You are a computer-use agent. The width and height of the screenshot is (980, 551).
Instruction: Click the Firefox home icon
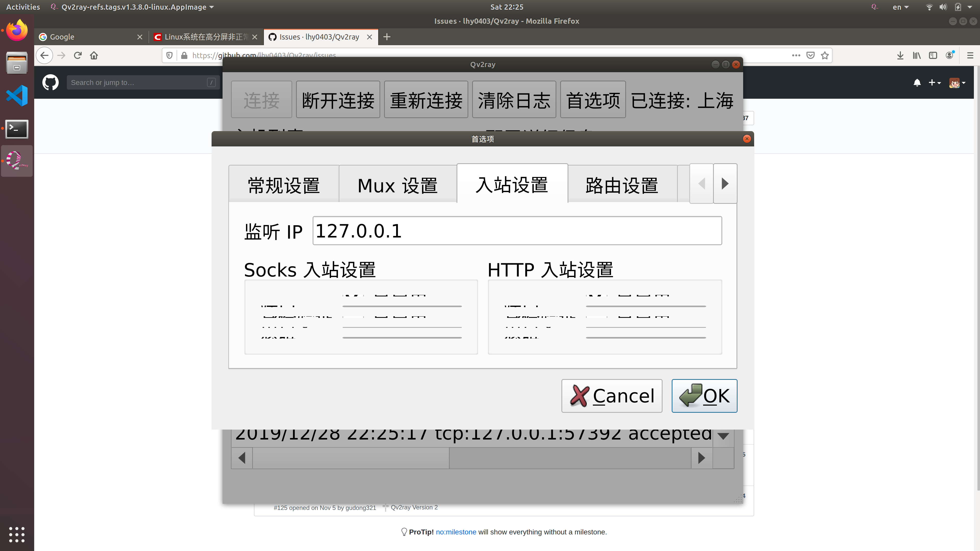pyautogui.click(x=94, y=55)
